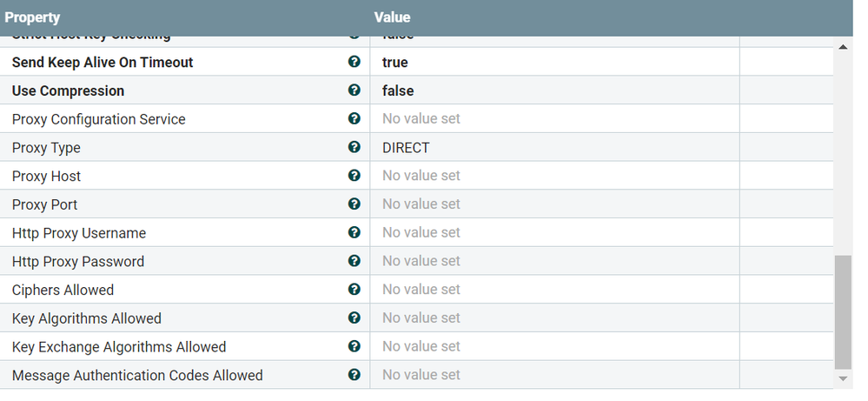Image resolution: width=868 pixels, height=401 pixels.
Task: Set a value for Key Algorithms Allowed
Action: (554, 317)
